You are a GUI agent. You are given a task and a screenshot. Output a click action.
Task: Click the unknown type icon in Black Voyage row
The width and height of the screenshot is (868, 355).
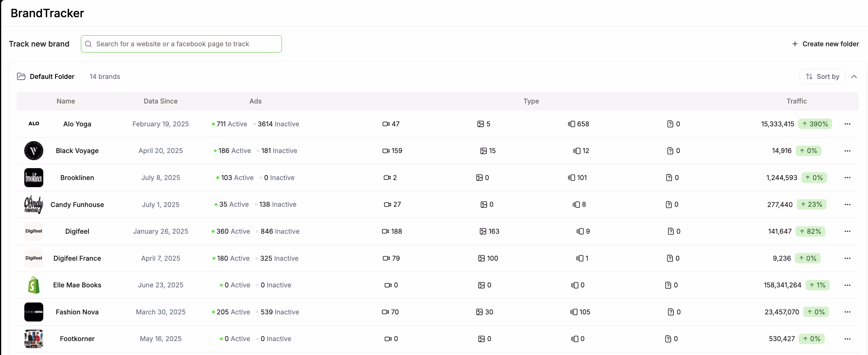coord(670,151)
